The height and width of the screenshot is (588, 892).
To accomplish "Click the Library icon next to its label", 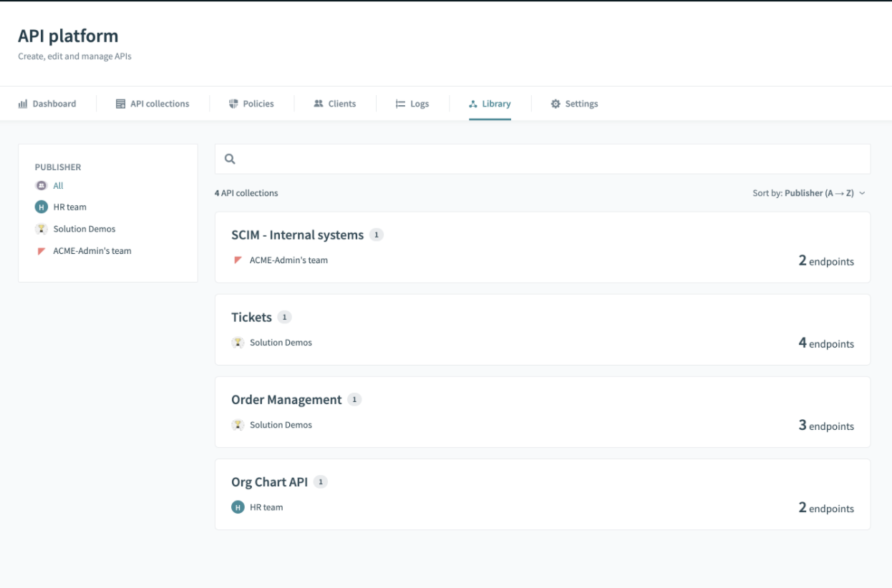I will (x=474, y=103).
